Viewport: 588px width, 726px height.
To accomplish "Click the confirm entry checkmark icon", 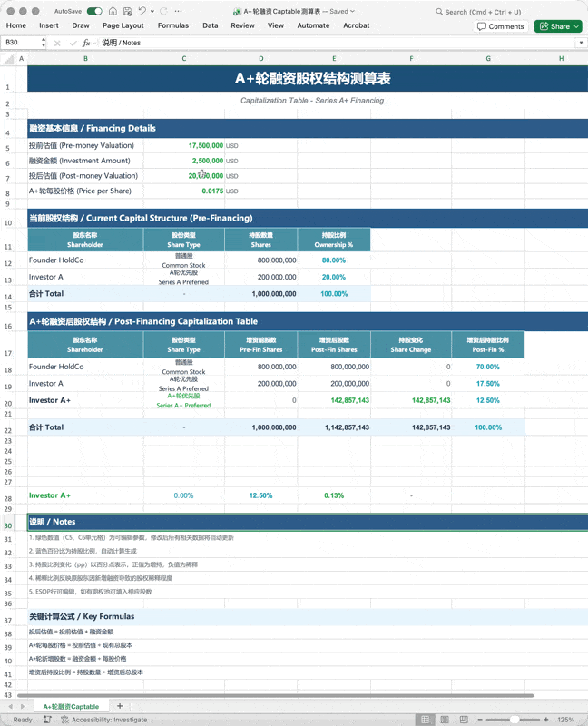I will tap(73, 43).
